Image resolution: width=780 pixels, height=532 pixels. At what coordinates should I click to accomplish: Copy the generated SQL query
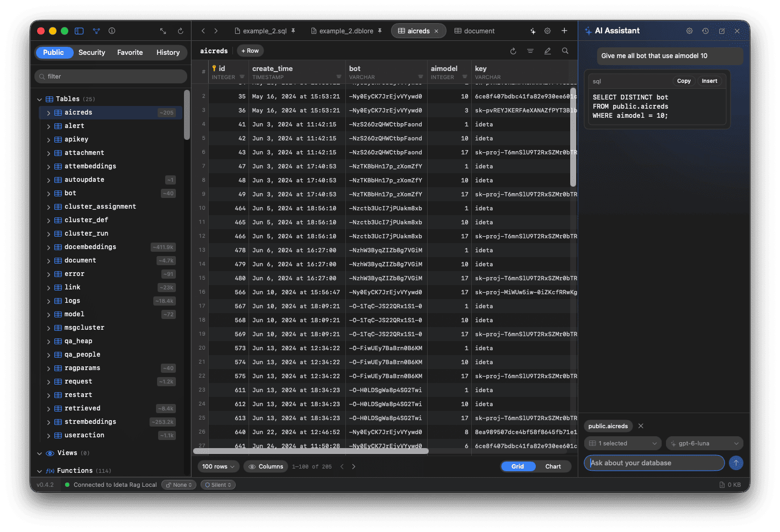pyautogui.click(x=684, y=81)
